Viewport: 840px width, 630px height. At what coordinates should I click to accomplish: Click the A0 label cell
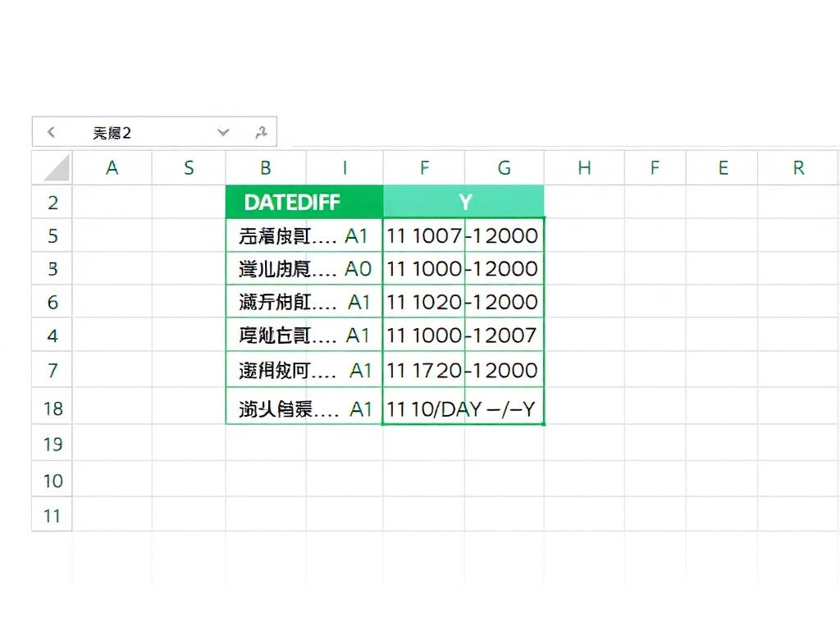coord(304,268)
